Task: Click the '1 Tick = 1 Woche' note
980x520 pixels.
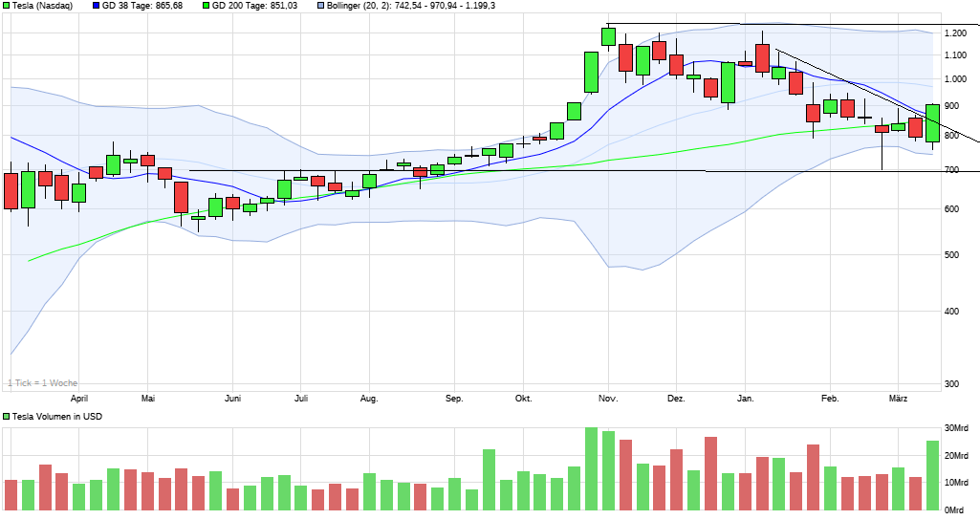Action: click(42, 383)
